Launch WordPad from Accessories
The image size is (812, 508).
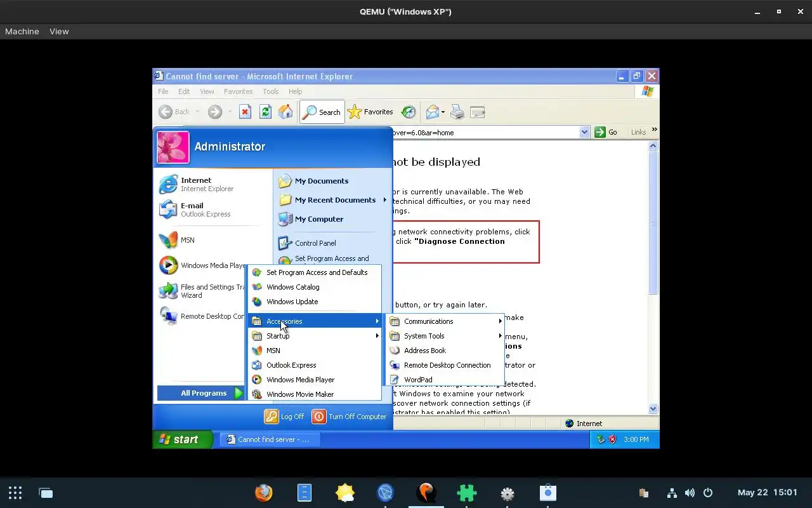445,380
